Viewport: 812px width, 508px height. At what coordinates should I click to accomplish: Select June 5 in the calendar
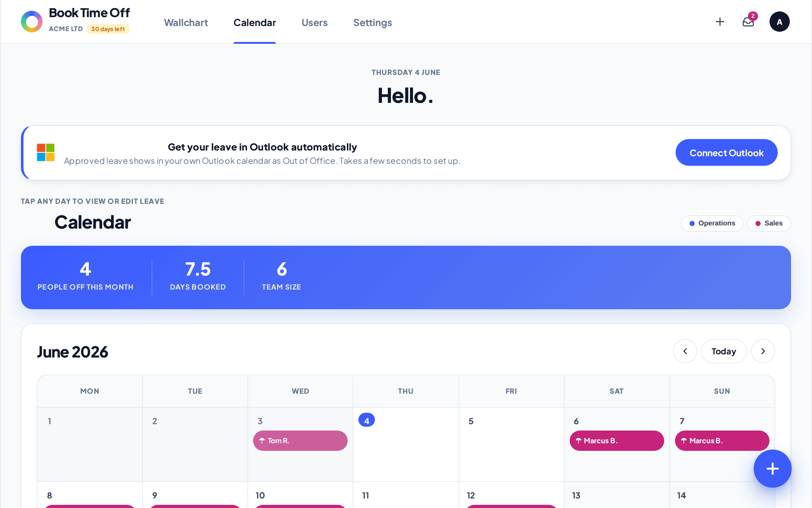(511, 444)
